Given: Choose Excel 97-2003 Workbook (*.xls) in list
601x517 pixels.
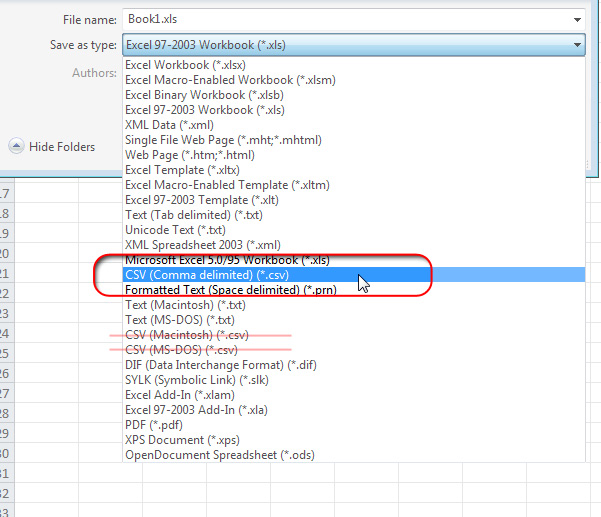Looking at the screenshot, I should (x=353, y=110).
